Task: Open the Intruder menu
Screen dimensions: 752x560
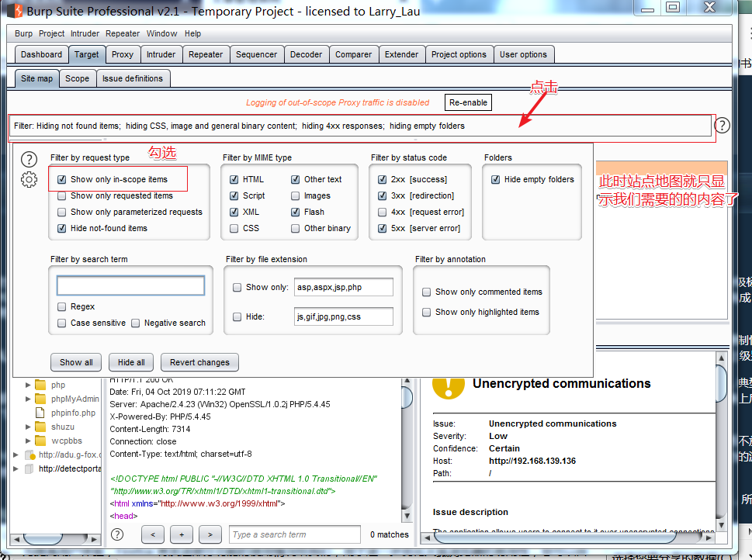Action: click(85, 33)
